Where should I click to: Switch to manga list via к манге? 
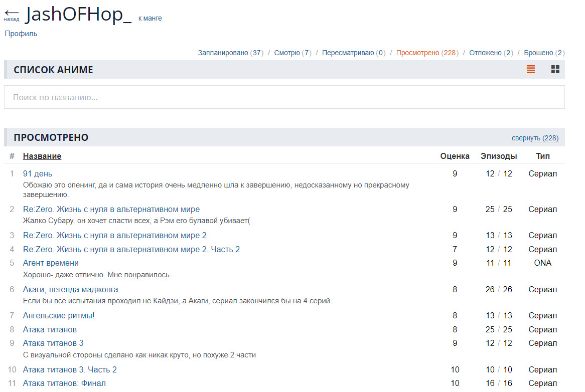tap(150, 19)
